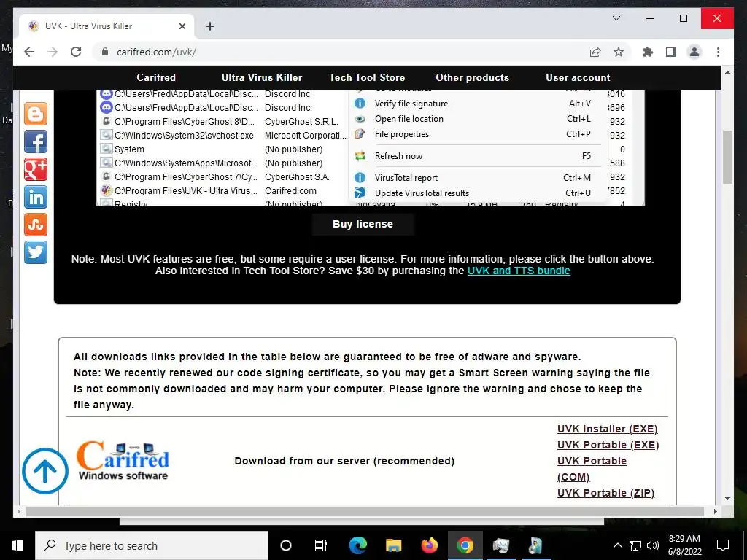Click the Google Plus share icon
The width and height of the screenshot is (747, 560).
pyautogui.click(x=36, y=169)
